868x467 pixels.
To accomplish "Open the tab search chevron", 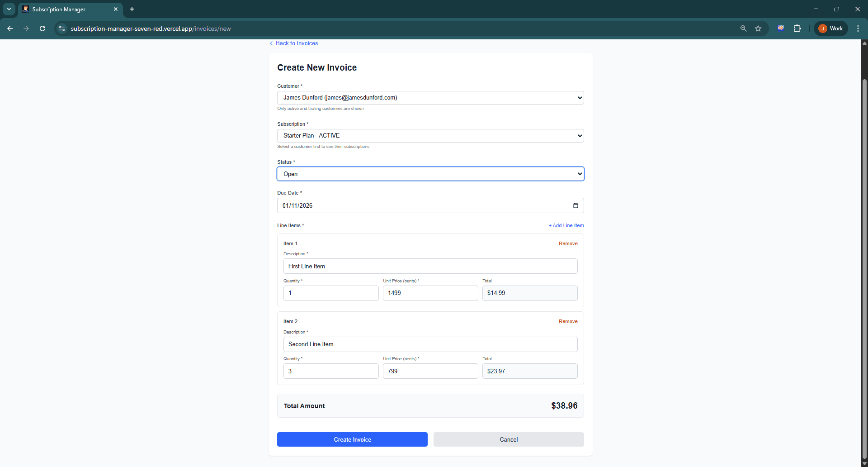I will [9, 9].
